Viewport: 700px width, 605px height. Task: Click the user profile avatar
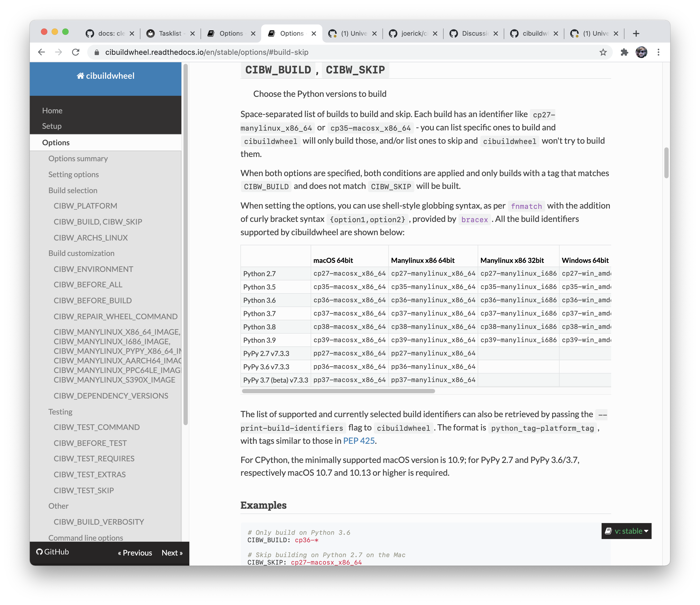(x=641, y=52)
